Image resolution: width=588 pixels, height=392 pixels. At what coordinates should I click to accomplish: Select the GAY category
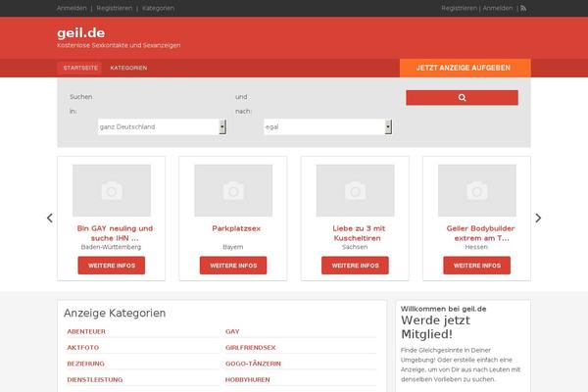pyautogui.click(x=232, y=331)
